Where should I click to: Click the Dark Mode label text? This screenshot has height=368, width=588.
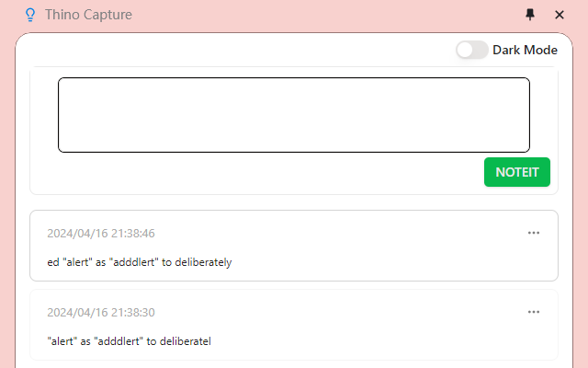point(525,50)
